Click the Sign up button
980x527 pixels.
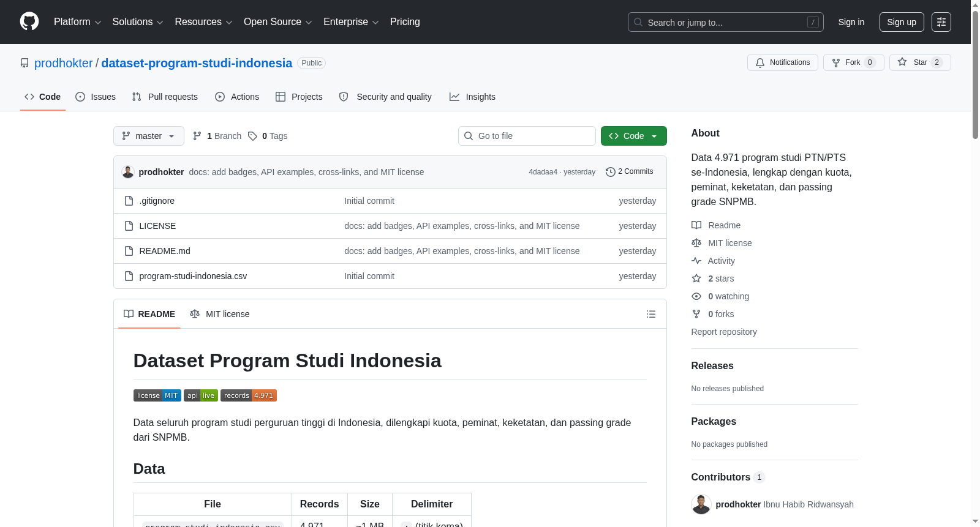902,22
